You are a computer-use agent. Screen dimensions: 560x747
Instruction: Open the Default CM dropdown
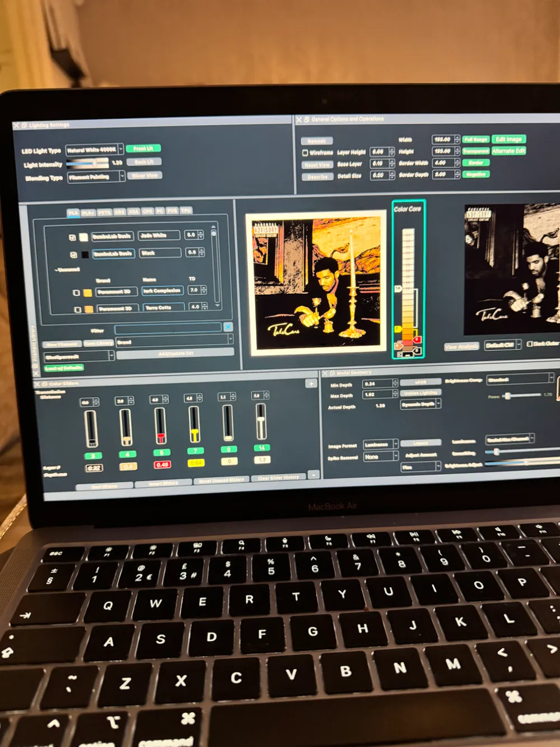pyautogui.click(x=502, y=345)
